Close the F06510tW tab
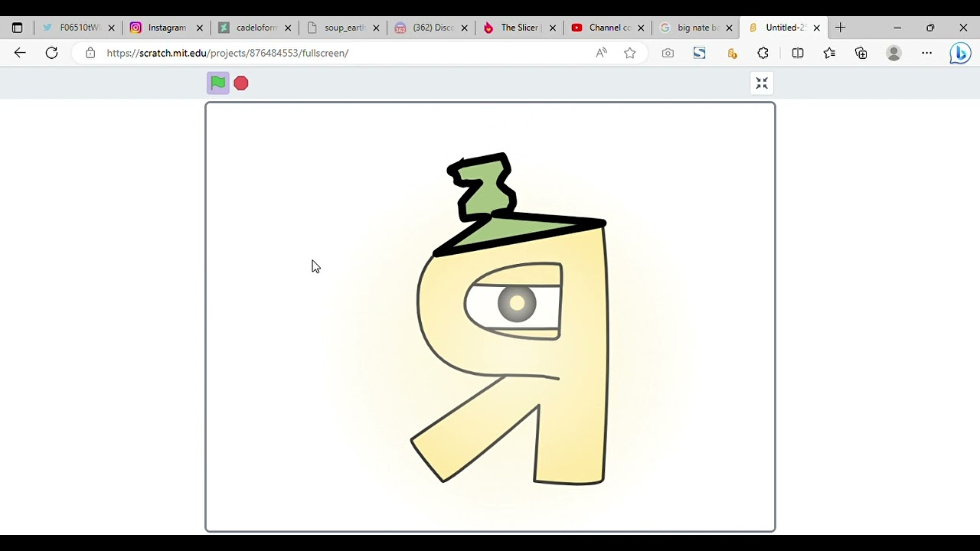The image size is (980, 551). (x=112, y=28)
